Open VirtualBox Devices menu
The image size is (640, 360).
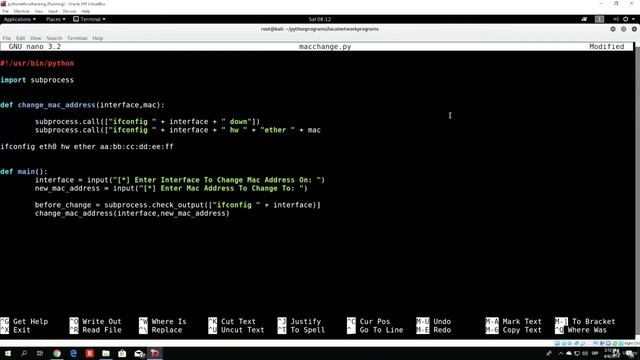click(69, 11)
